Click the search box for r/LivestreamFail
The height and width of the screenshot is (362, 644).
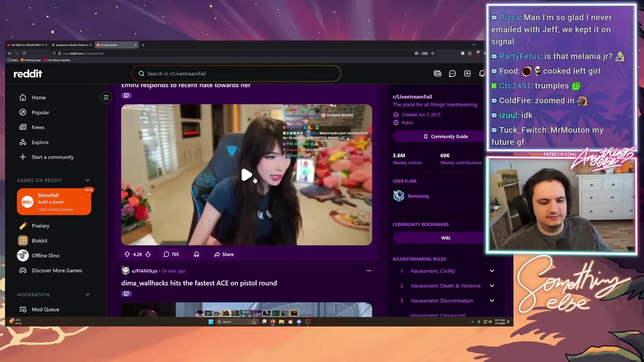[236, 73]
